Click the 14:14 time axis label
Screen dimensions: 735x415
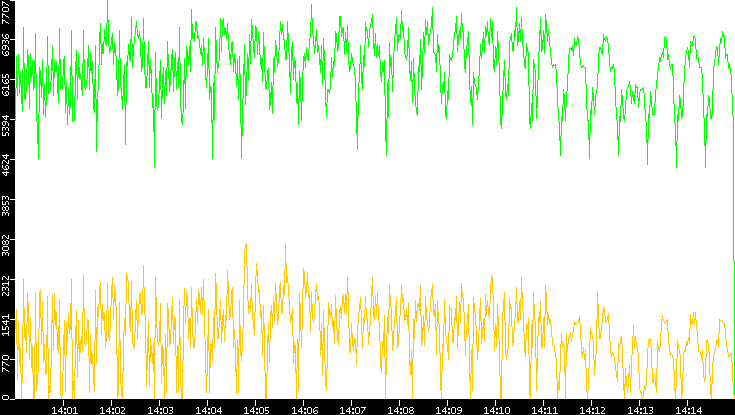point(688,410)
